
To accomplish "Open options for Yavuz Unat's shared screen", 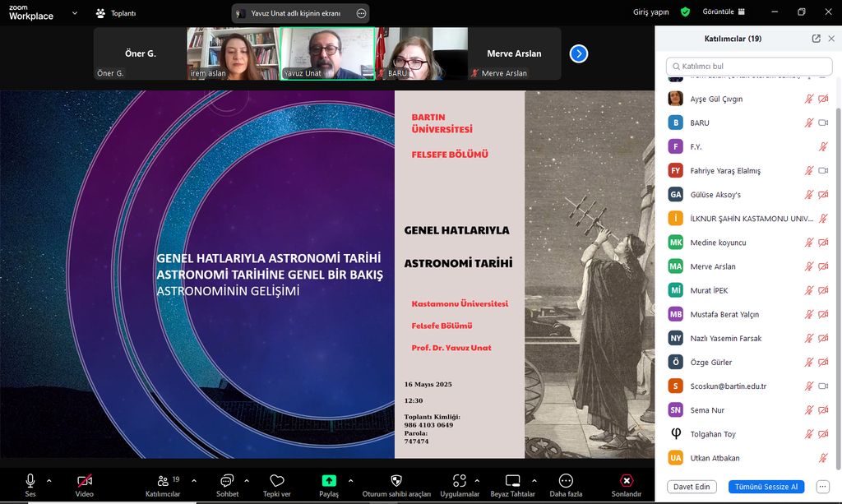I will 362,13.
